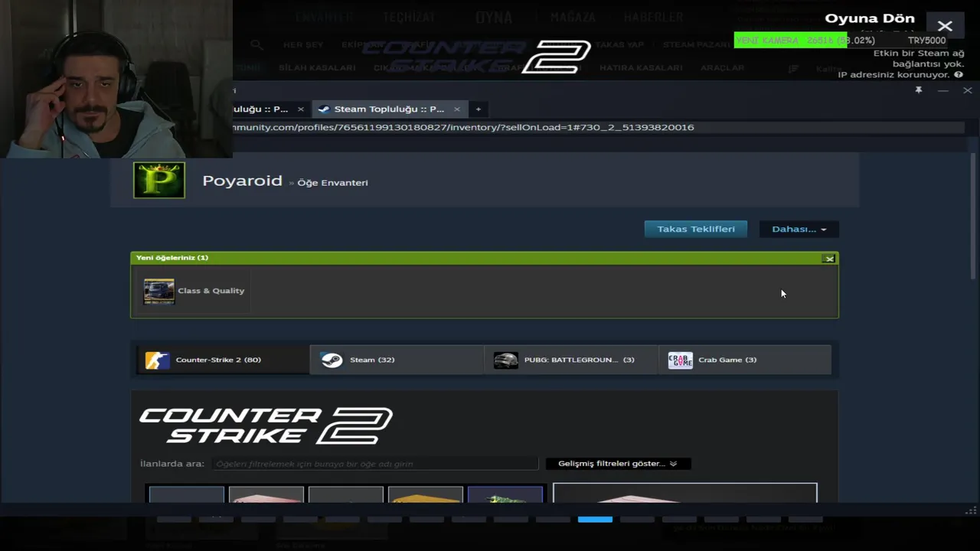
Task: Click the Counter-Strike 2 tab icon
Action: pyautogui.click(x=157, y=360)
